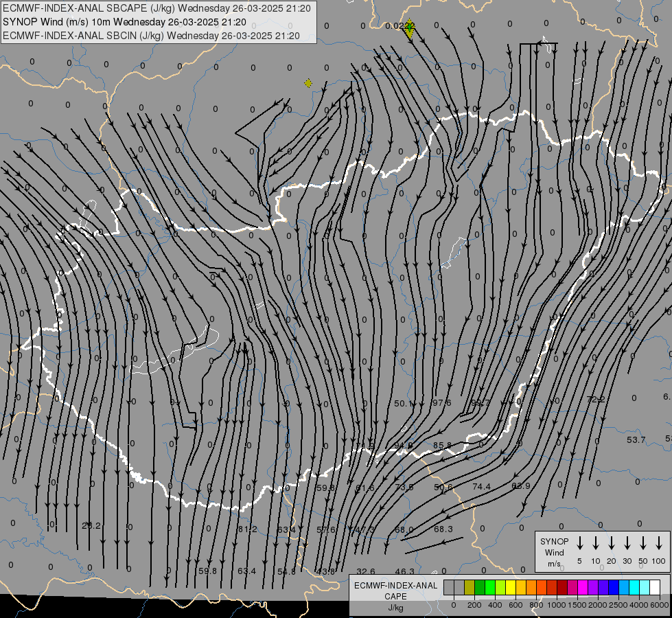Click the 100 m/s wind arrow in legend

[659, 543]
